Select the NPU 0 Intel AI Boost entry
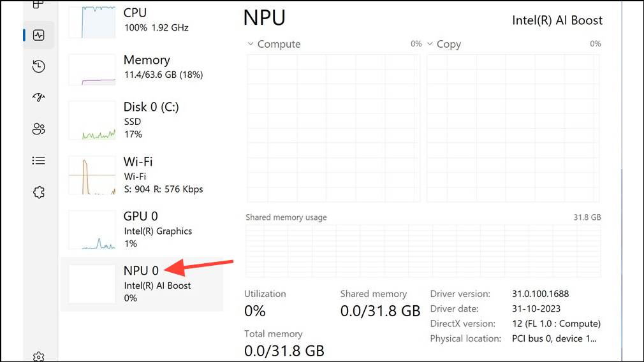 tap(142, 284)
